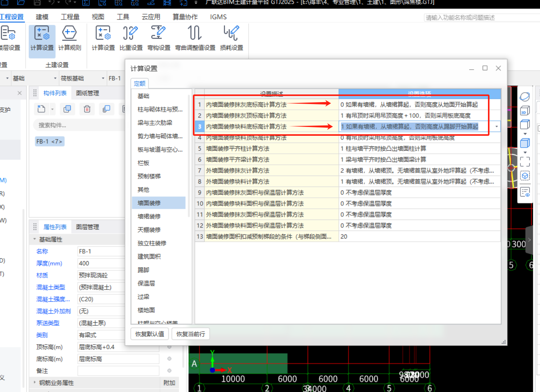The image size is (540, 392).
Task: Click the wireframe cube view icon
Action: pyautogui.click(x=525, y=125)
